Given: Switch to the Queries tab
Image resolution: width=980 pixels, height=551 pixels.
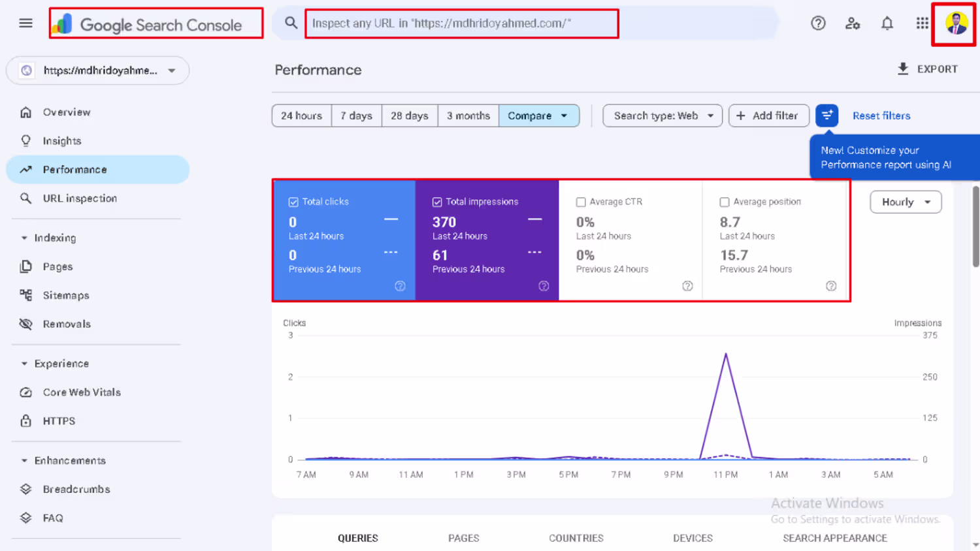Looking at the screenshot, I should [x=358, y=538].
